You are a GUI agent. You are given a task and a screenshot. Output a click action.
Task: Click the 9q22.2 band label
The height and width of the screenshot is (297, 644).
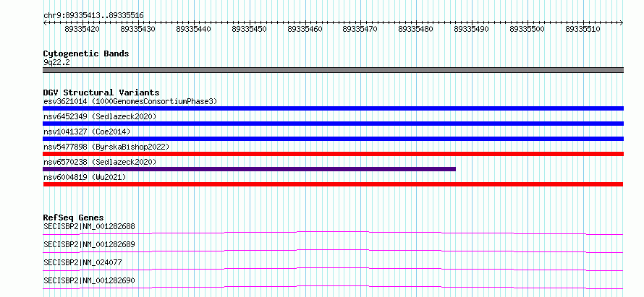(x=56, y=62)
